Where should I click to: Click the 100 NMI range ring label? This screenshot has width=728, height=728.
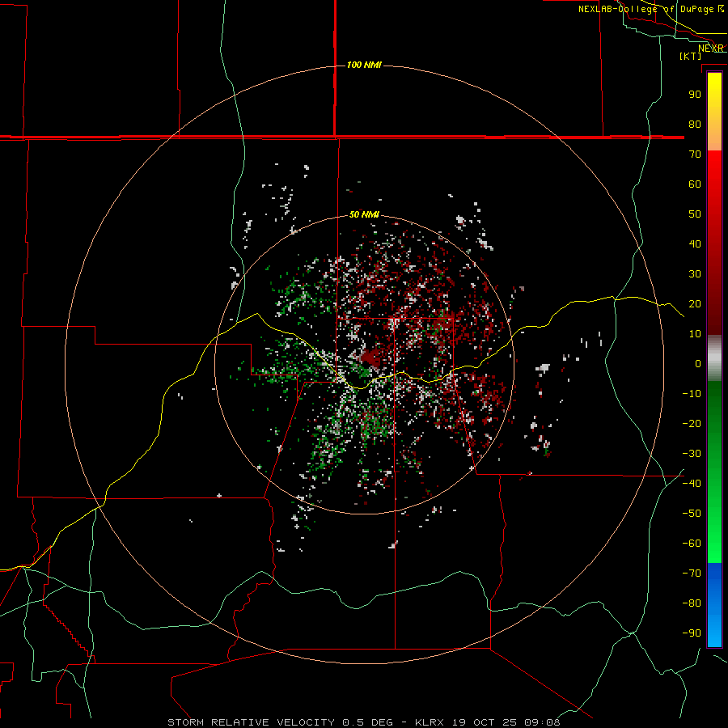click(x=364, y=65)
